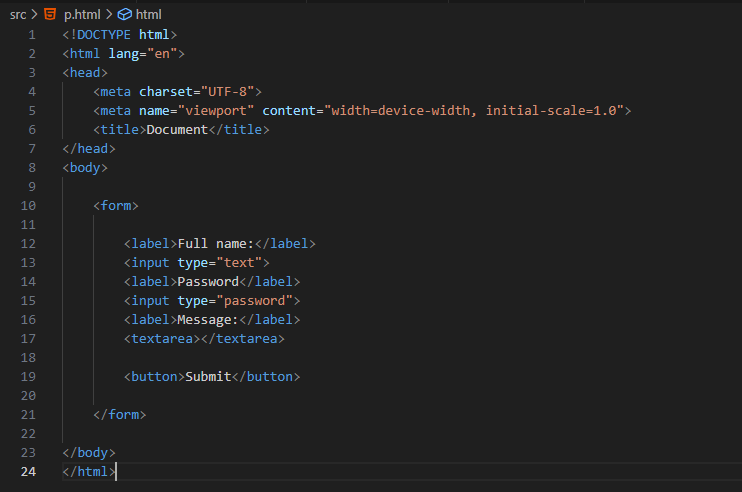Click the type="password" input line

click(212, 301)
